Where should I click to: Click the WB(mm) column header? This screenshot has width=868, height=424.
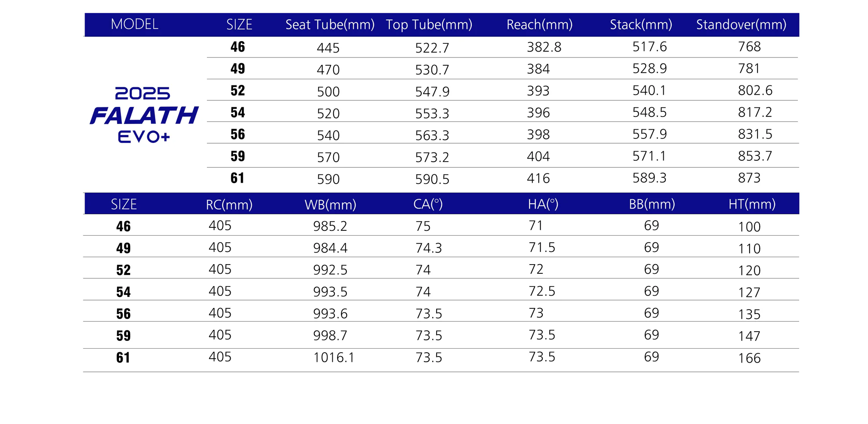click(331, 205)
